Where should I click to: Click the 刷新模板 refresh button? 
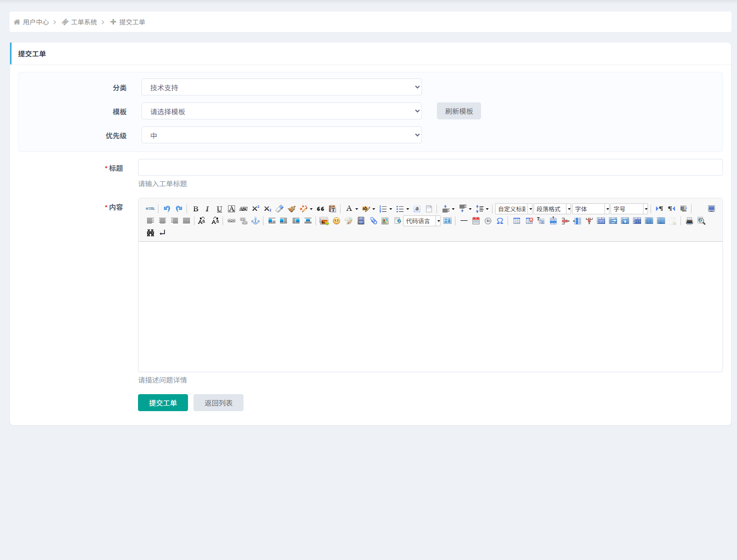(458, 111)
